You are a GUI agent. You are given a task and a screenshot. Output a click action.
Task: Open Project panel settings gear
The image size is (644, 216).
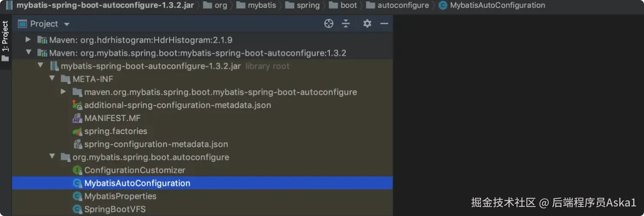point(367,24)
